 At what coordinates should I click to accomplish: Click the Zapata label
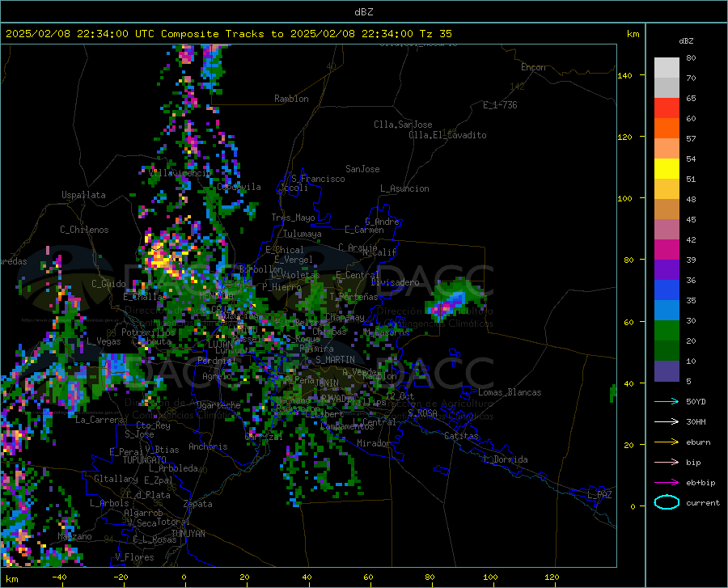(x=198, y=504)
